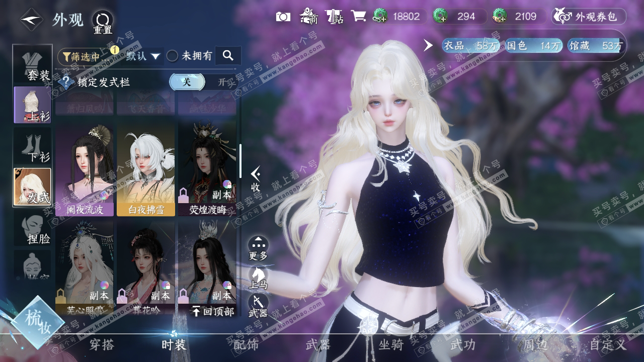This screenshot has width=644, height=362.
Task: Switch to the 武功 tab
Action: (x=463, y=345)
